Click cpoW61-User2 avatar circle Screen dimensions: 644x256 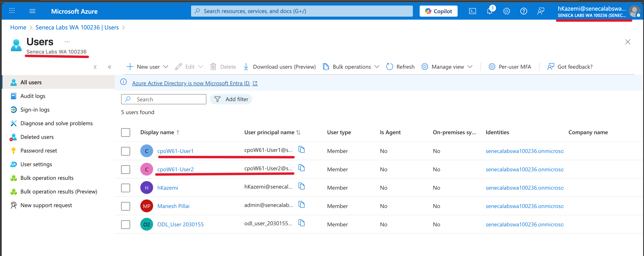146,169
